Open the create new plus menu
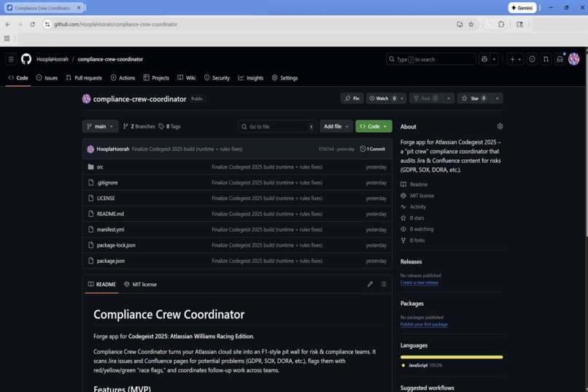 click(x=515, y=59)
